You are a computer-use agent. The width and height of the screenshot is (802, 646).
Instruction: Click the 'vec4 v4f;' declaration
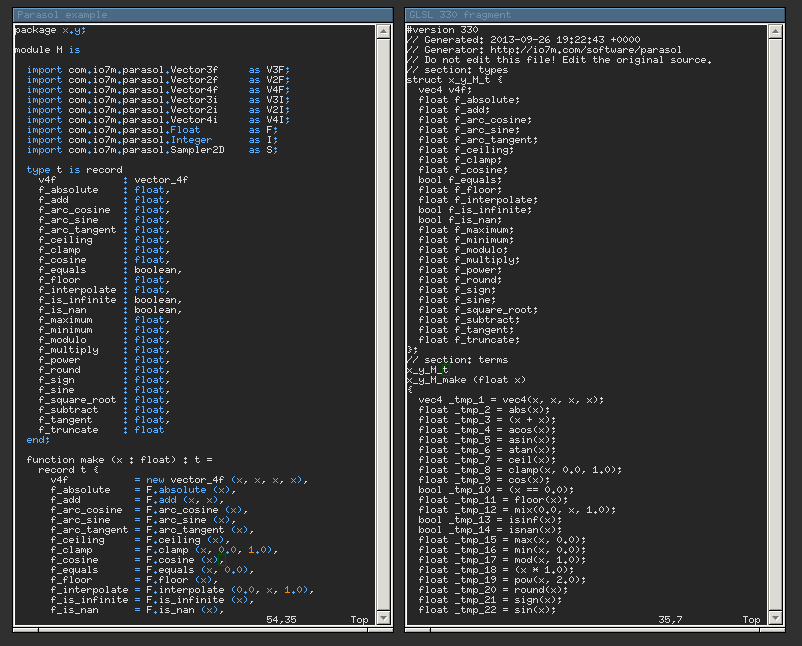[445, 90]
